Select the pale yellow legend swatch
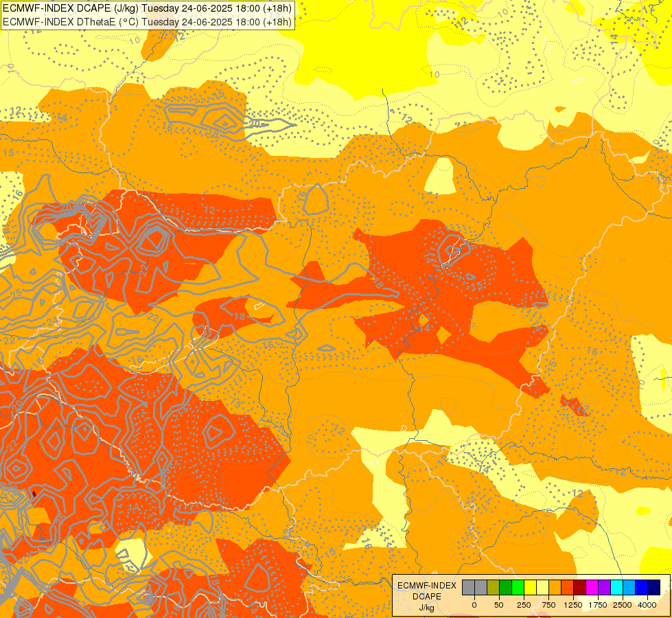 542,587
